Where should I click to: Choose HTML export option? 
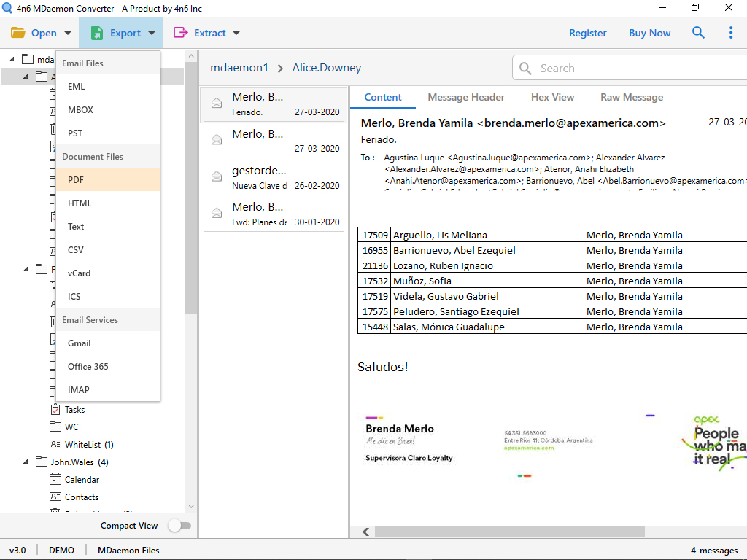pyautogui.click(x=108, y=203)
